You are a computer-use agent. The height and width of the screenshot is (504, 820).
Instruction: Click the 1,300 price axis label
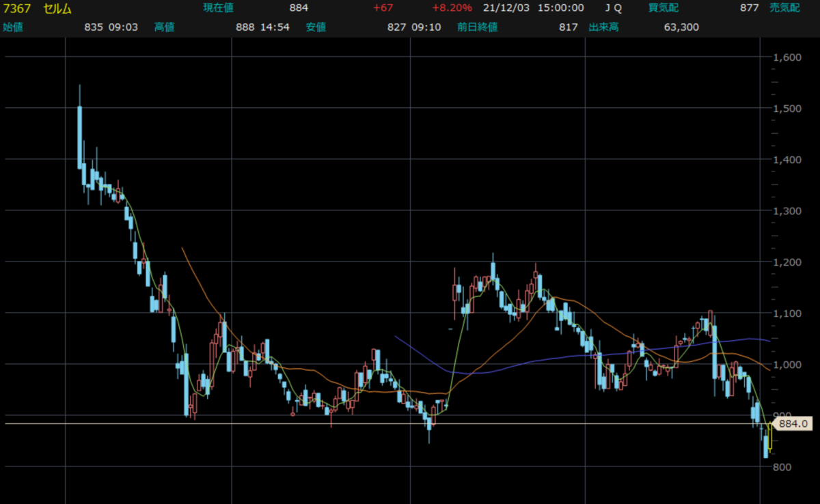tap(788, 211)
